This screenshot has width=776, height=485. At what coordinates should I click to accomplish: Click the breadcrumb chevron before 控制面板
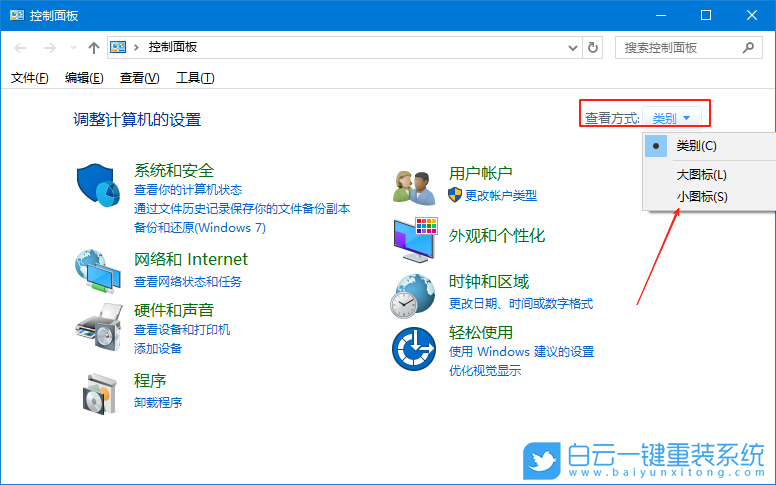pos(136,48)
